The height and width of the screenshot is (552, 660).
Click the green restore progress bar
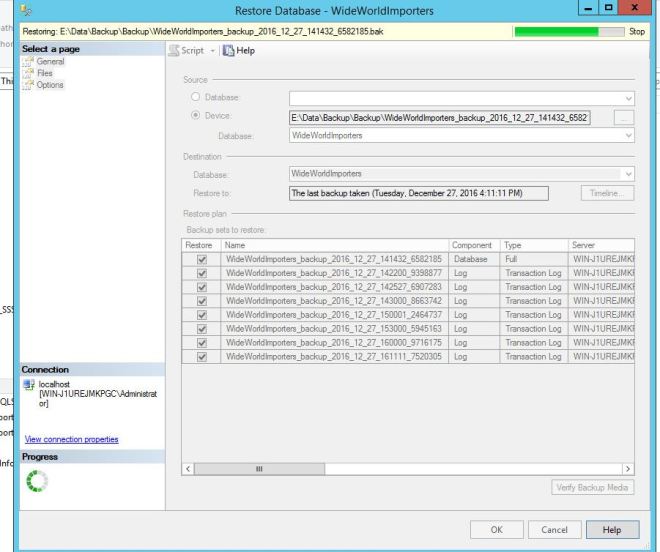[x=569, y=32]
